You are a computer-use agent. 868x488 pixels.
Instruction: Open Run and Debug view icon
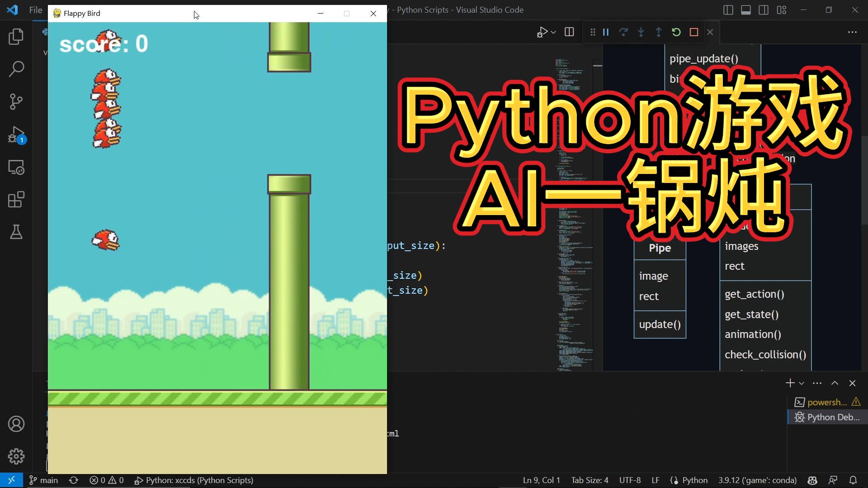click(16, 135)
